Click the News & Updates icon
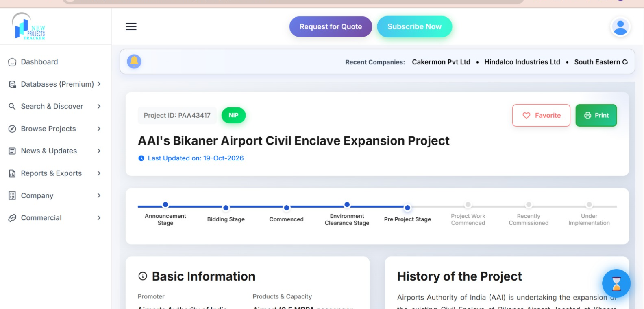 [x=12, y=151]
